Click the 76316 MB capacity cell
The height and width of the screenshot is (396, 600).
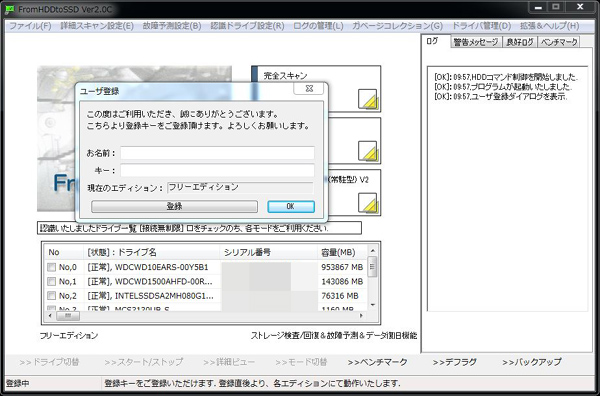pos(340,296)
